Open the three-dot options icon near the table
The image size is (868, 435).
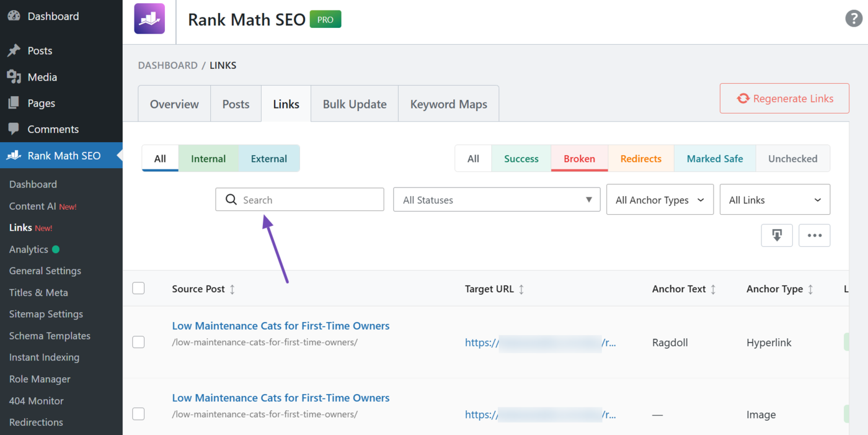(814, 235)
